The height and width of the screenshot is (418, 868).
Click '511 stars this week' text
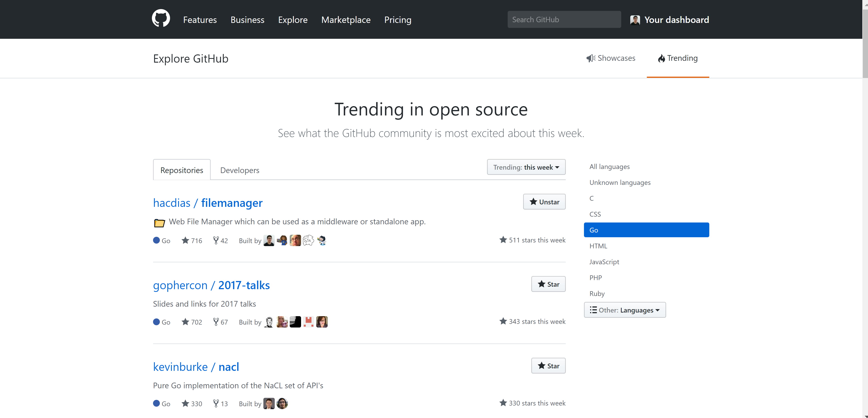click(537, 240)
